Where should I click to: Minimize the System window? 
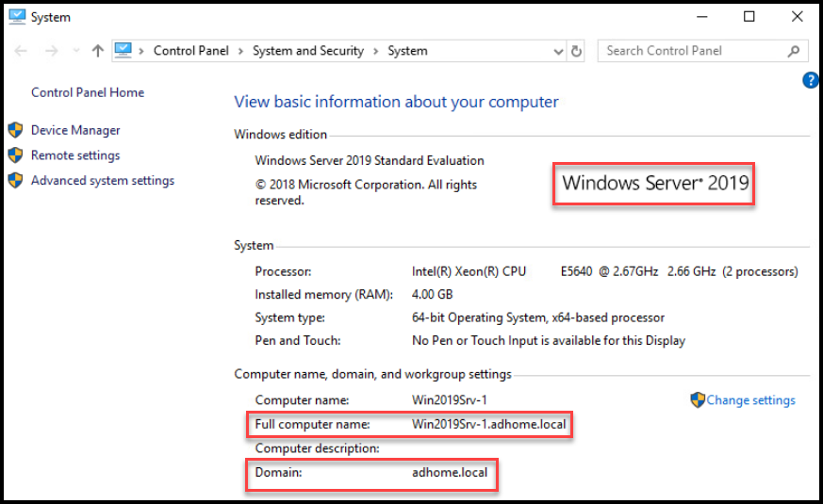pos(701,17)
